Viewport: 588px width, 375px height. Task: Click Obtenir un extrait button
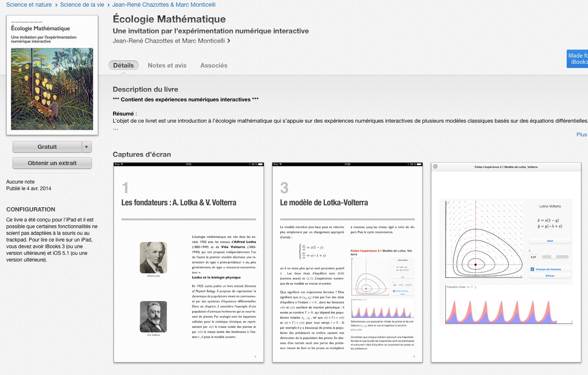[52, 163]
